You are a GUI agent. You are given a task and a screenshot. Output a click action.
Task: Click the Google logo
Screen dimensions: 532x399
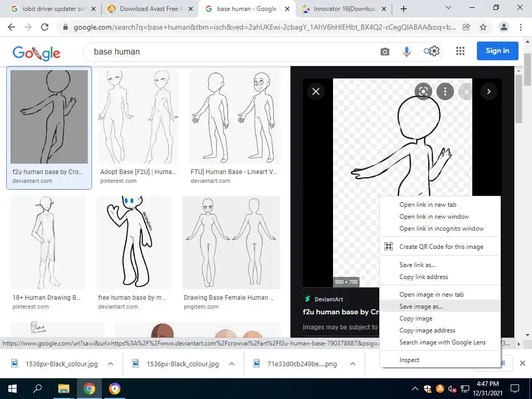(x=36, y=52)
